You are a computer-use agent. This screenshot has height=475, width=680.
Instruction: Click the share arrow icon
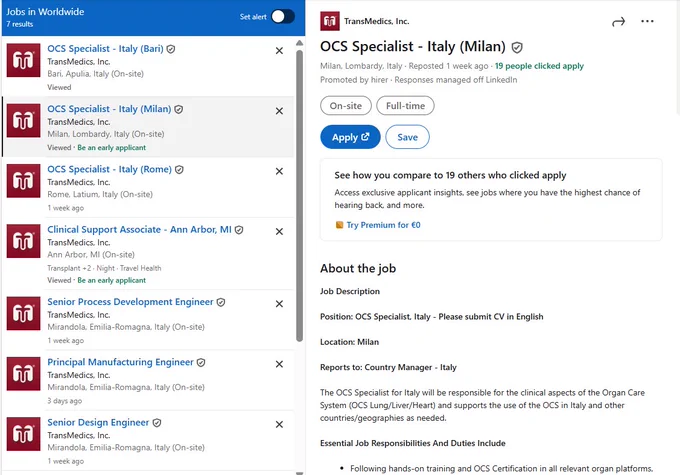(618, 22)
